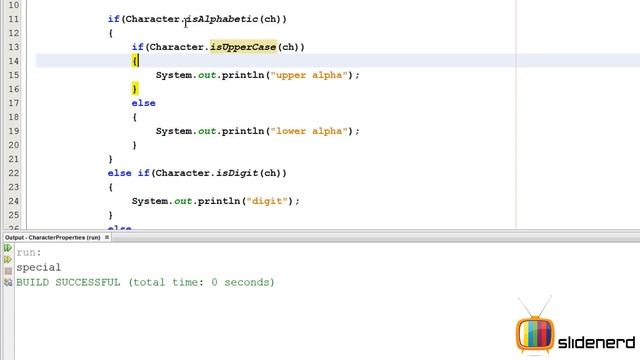Click line number 19 in the gutter
Screen dimensions: 640x360
coord(13,131)
